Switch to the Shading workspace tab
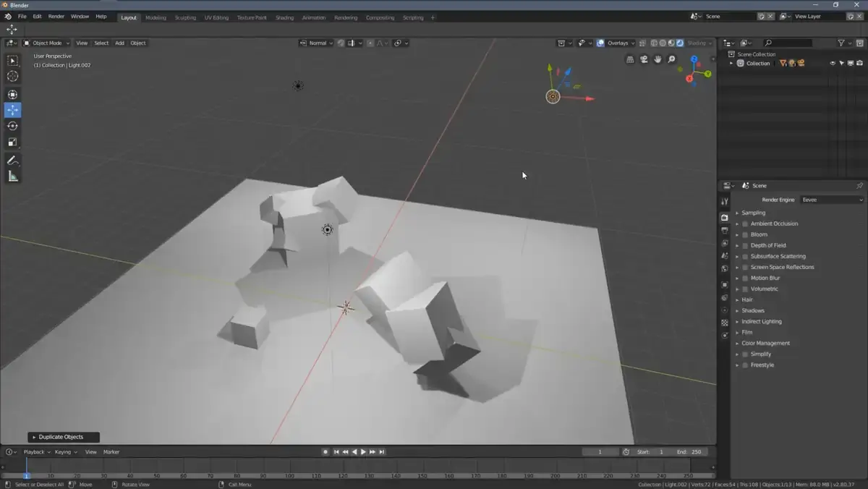 click(284, 17)
